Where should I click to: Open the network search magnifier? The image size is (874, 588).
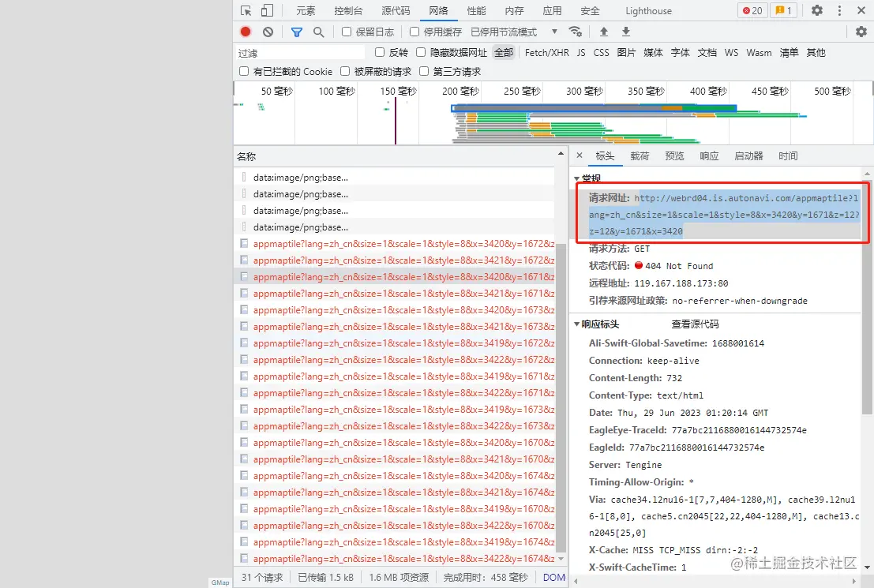[x=318, y=32]
